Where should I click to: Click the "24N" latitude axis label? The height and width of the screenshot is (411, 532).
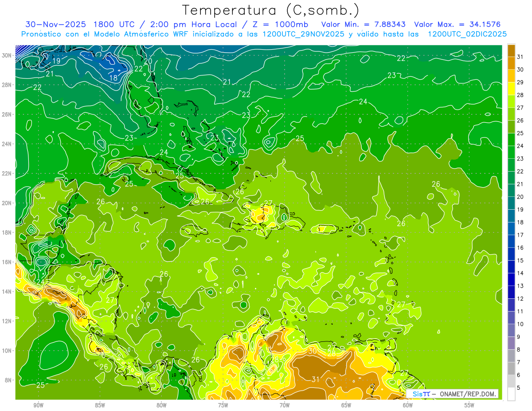[x=7, y=144]
